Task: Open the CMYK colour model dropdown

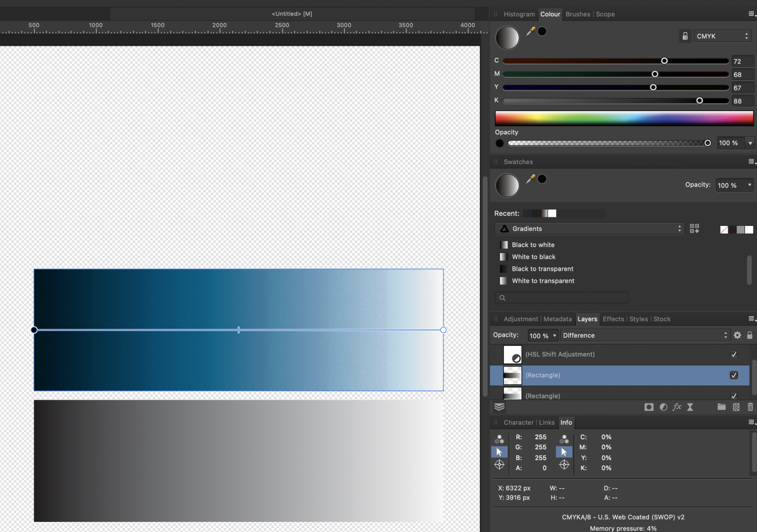Action: click(x=722, y=36)
